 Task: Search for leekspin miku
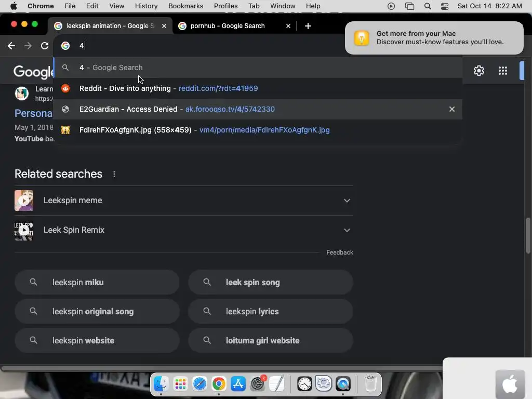tap(97, 282)
